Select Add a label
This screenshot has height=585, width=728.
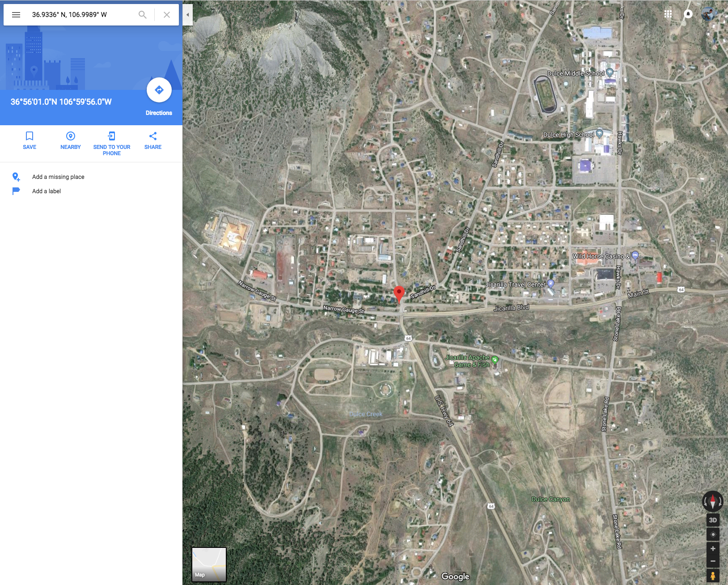click(x=47, y=191)
